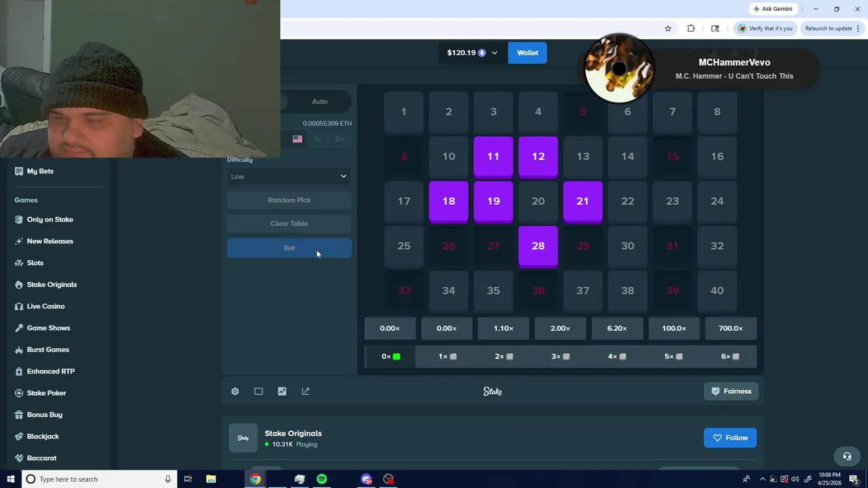Viewport: 868px width, 488px height.
Task: Open Baccarat in the sidebar
Action: pyautogui.click(x=41, y=458)
